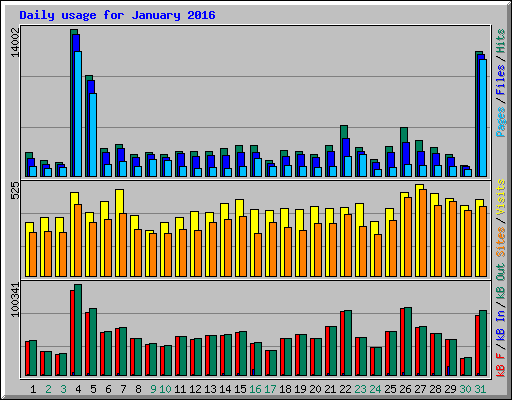Select day 26 on the x-axis
The width and height of the screenshot is (512, 400).
(x=405, y=389)
